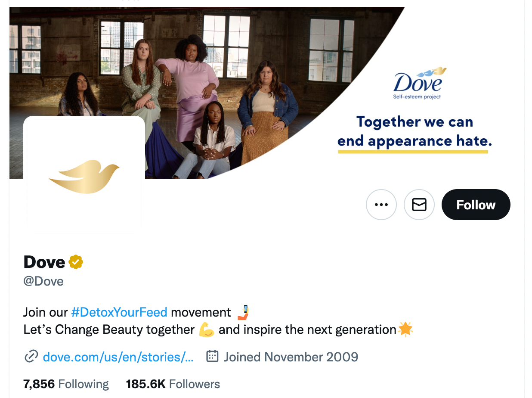
Task: Follow the Dove account
Action: pyautogui.click(x=476, y=205)
